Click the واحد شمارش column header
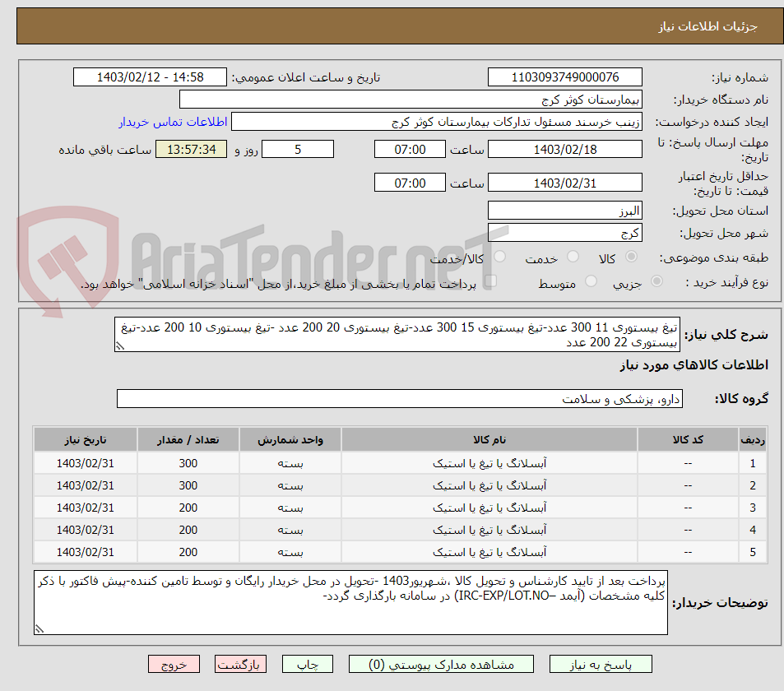The image size is (784, 691). coord(290,439)
